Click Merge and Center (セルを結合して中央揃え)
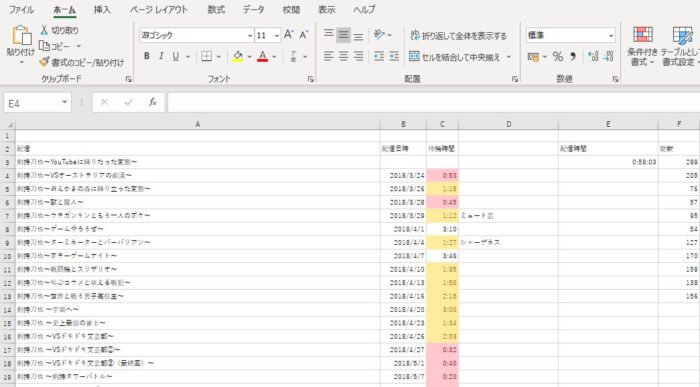 (454, 57)
